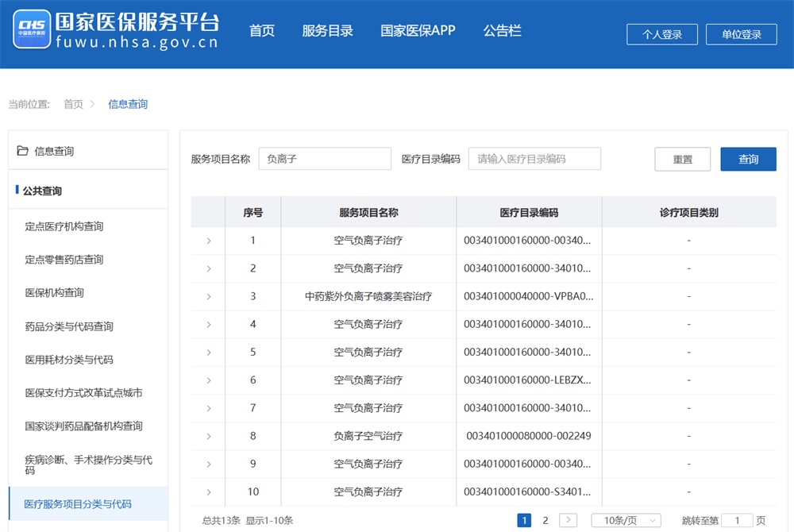
Task: Switch to the 公告栏 section
Action: 502,30
